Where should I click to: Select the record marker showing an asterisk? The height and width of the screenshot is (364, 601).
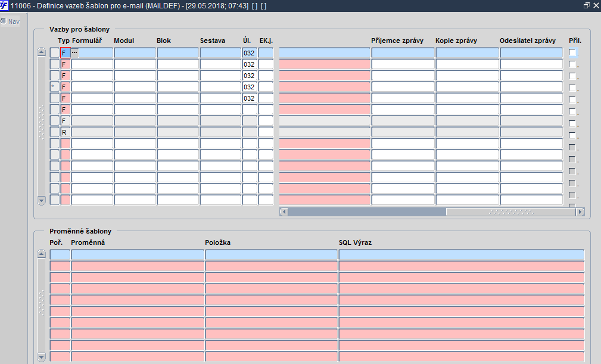55,87
